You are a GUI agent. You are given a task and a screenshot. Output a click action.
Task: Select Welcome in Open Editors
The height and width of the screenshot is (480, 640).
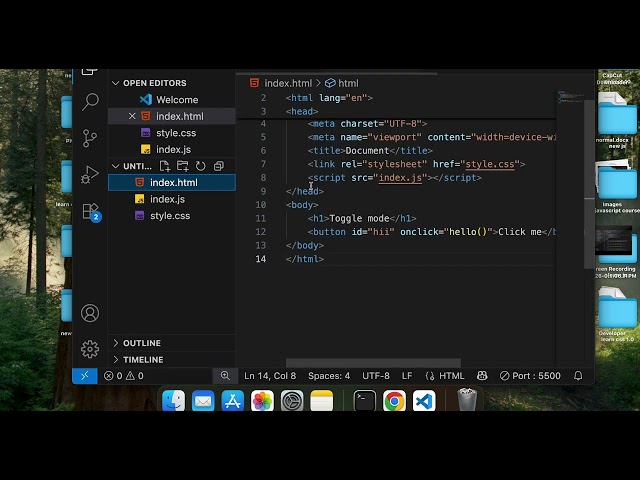(x=171, y=100)
